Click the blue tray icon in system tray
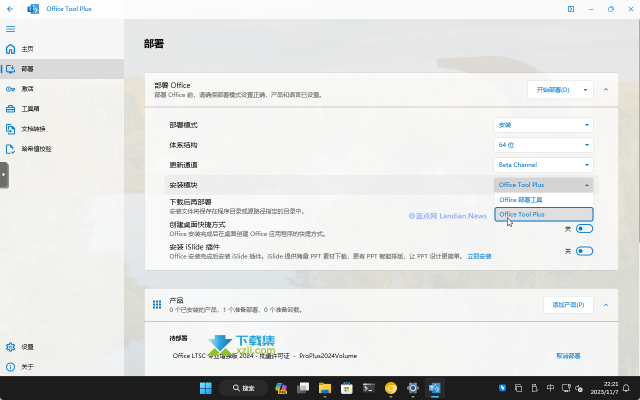This screenshot has height=400, width=640. click(502, 388)
